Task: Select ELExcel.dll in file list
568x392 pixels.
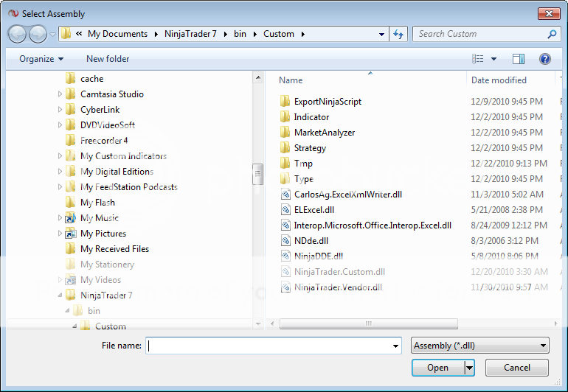Action: [314, 209]
